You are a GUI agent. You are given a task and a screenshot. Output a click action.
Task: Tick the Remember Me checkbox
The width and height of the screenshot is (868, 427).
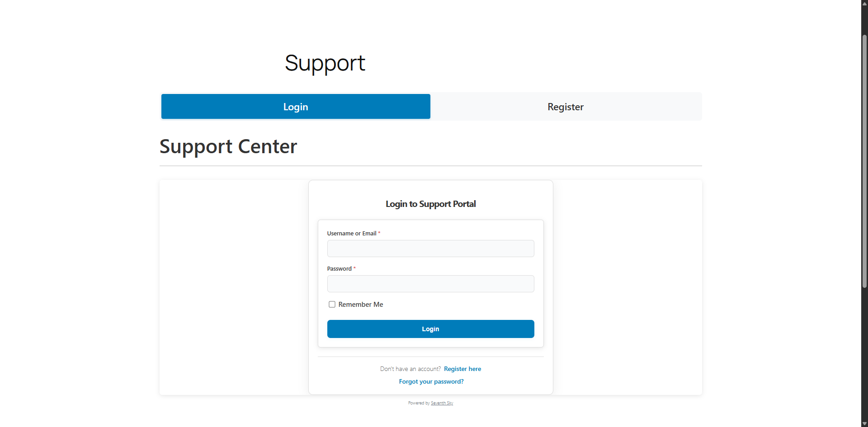332,305
